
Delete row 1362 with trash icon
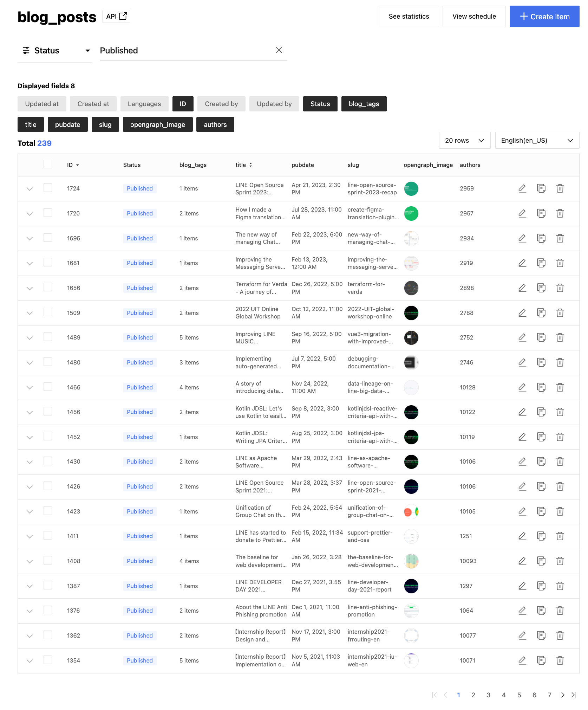[x=560, y=635]
